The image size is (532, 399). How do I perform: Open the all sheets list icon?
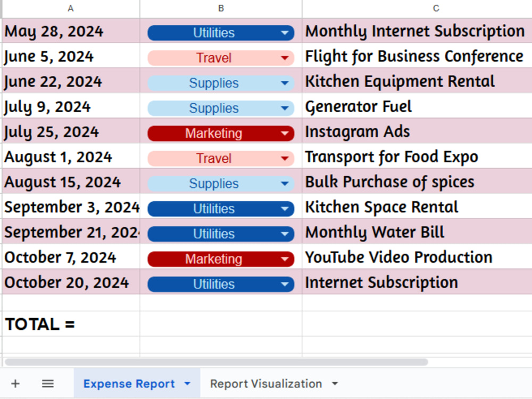point(48,384)
